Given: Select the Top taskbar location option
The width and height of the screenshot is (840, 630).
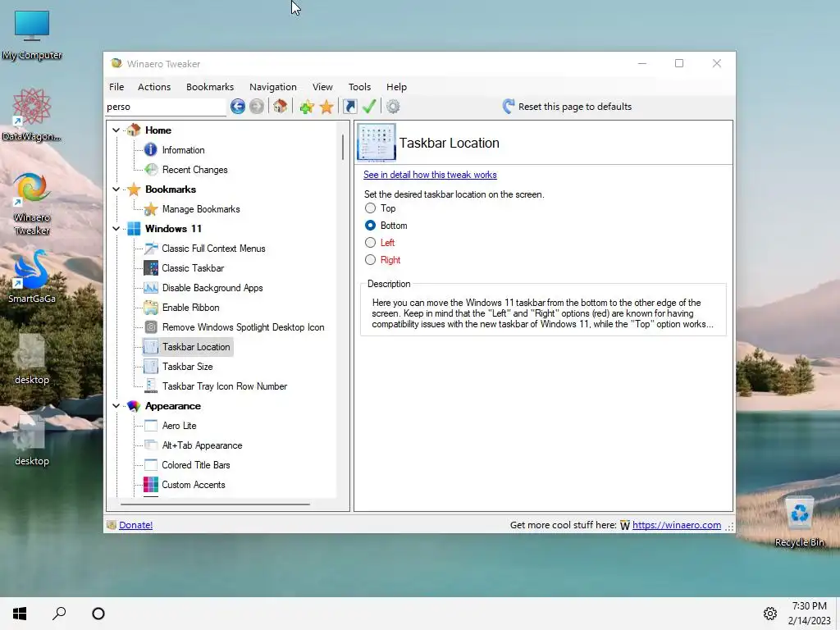Looking at the screenshot, I should tap(370, 208).
